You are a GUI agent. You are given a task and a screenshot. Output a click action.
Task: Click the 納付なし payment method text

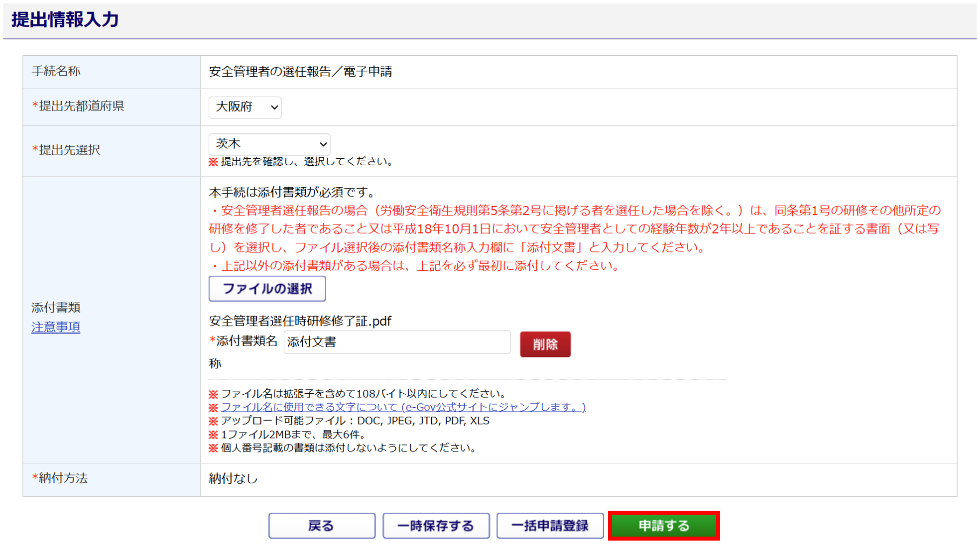click(x=233, y=478)
